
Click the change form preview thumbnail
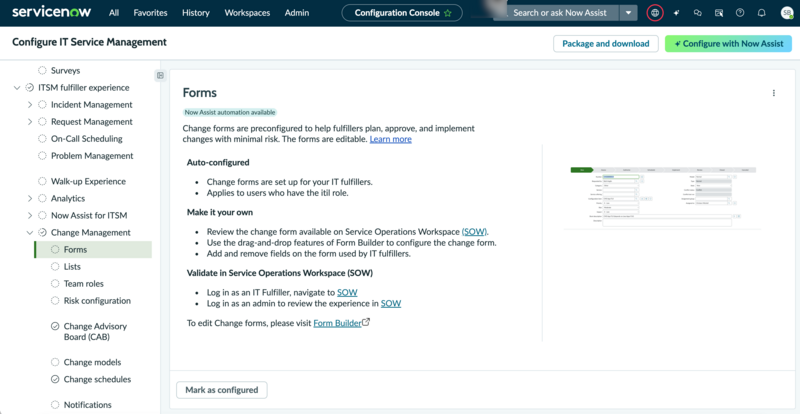click(x=662, y=197)
